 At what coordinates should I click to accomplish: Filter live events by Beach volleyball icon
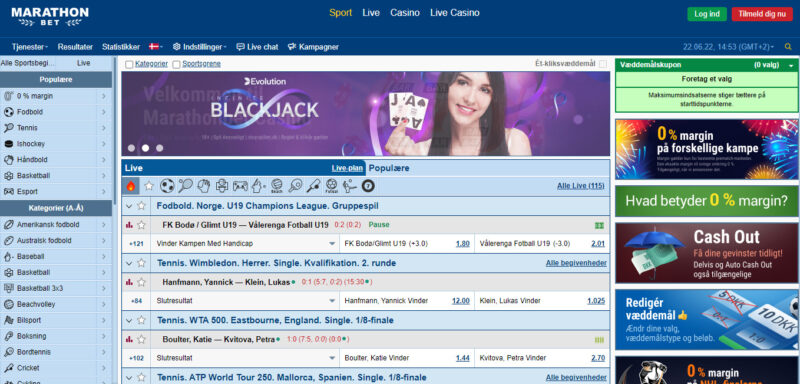click(277, 186)
